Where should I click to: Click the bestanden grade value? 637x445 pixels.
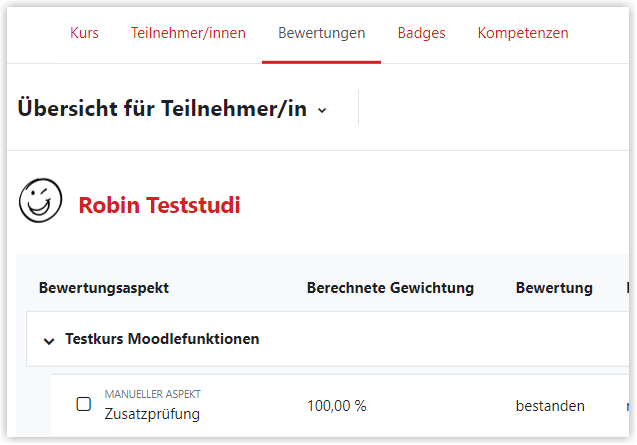pyautogui.click(x=550, y=406)
